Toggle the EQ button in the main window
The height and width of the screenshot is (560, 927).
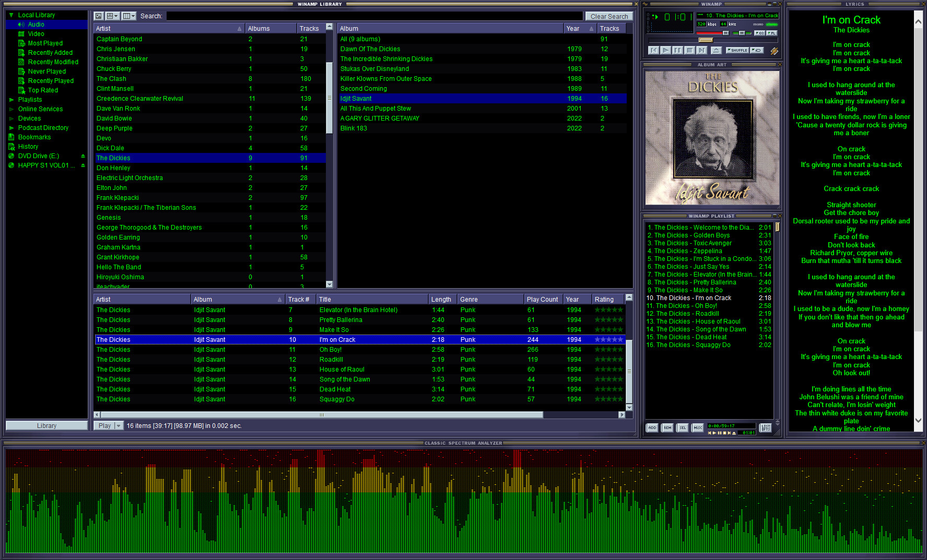[760, 33]
